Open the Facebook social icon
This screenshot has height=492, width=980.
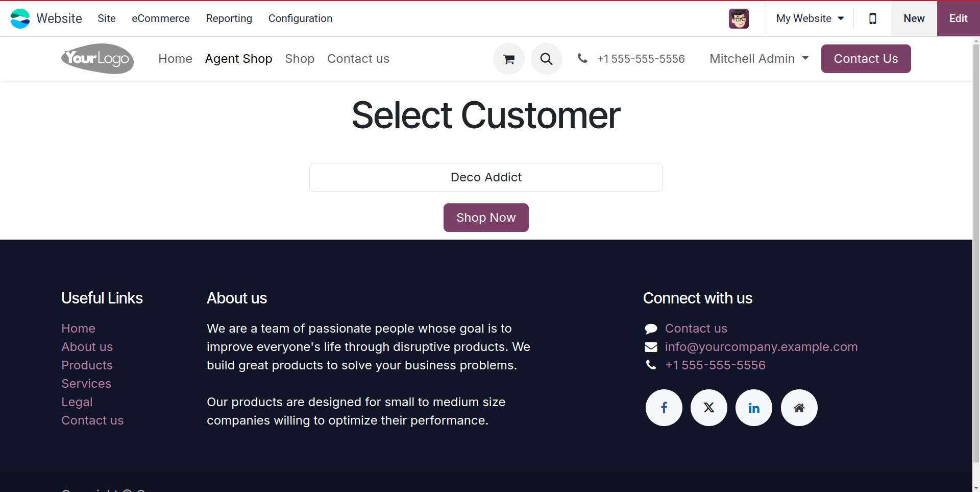(x=664, y=408)
